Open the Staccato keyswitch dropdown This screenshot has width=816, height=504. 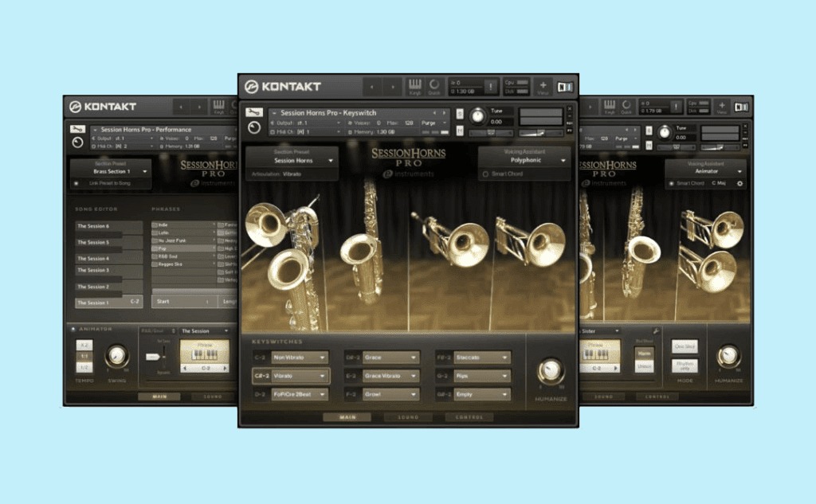click(x=481, y=358)
